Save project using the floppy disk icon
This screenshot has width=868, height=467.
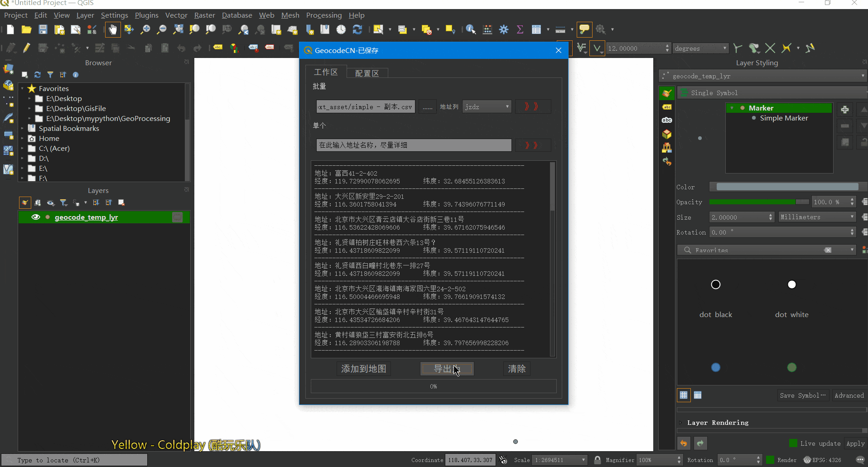tap(43, 30)
